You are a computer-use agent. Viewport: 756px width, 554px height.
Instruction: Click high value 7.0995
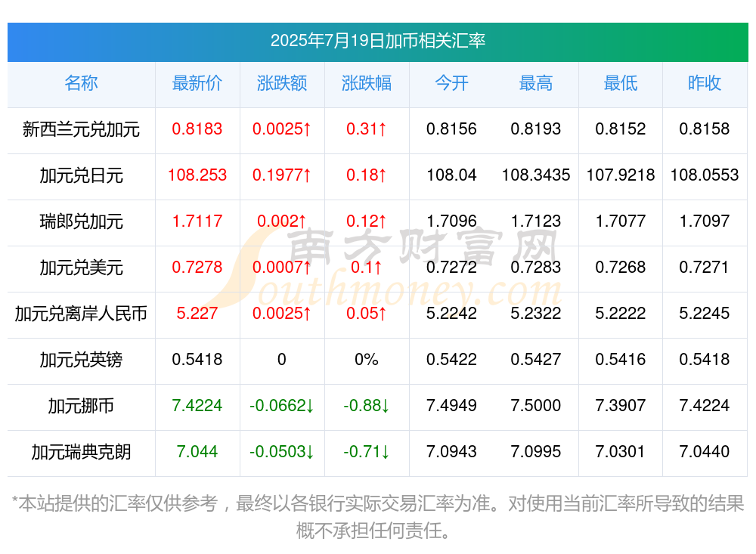[x=536, y=452]
